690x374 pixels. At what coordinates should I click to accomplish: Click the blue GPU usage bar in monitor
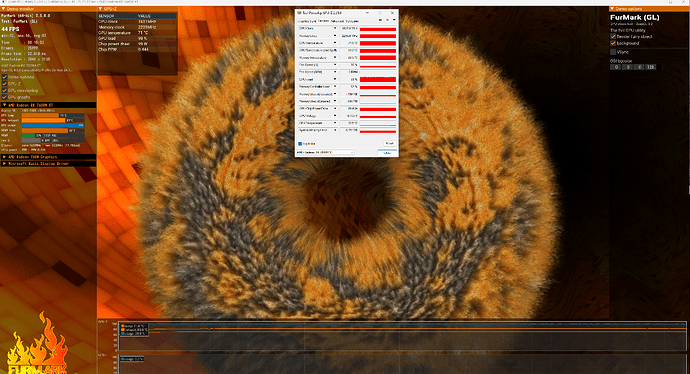[x=53, y=125]
